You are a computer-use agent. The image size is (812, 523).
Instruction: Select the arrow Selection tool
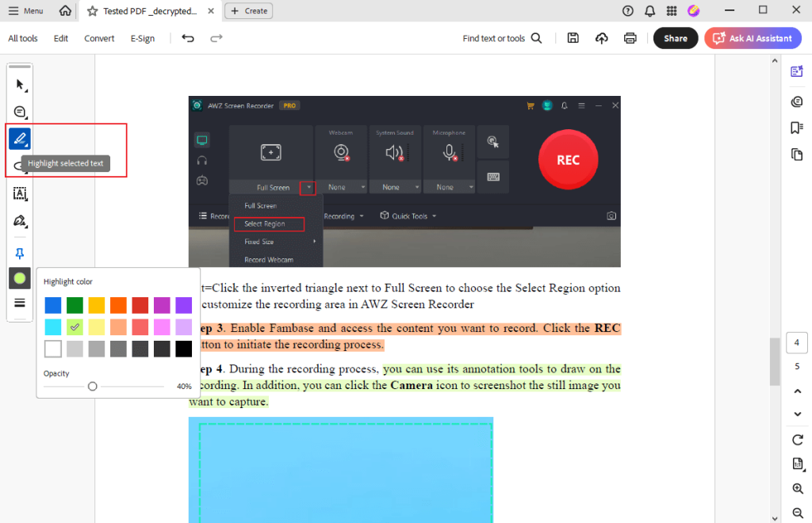pos(20,82)
